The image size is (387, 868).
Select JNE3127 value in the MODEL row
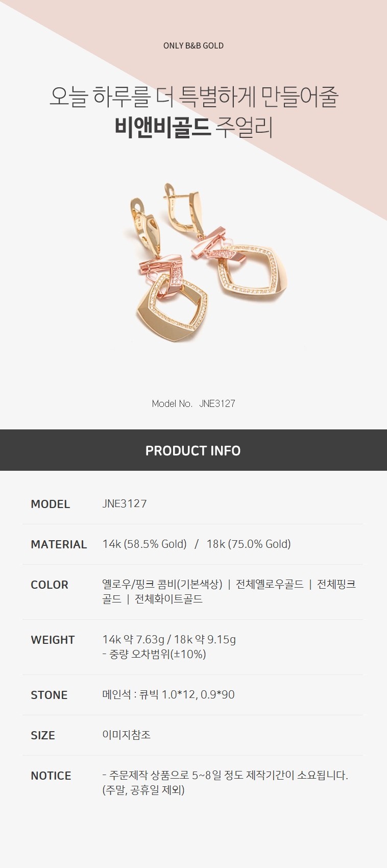click(x=125, y=504)
